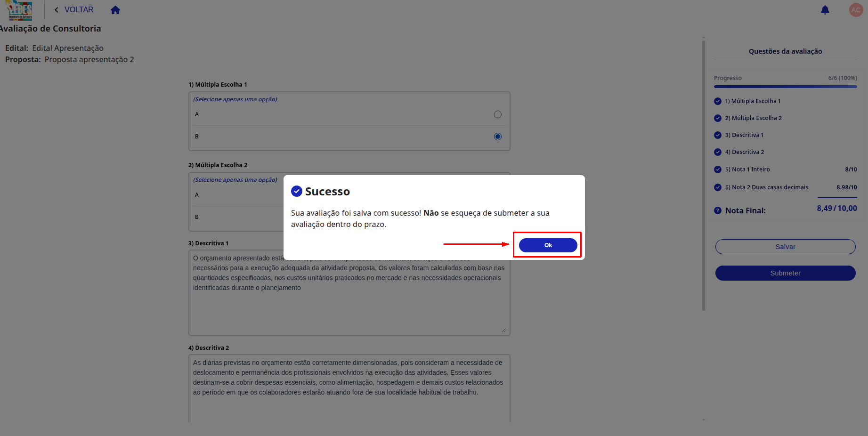868x436 pixels.
Task: Click the resize handle of Descritiva 1 textarea
Action: point(503,330)
